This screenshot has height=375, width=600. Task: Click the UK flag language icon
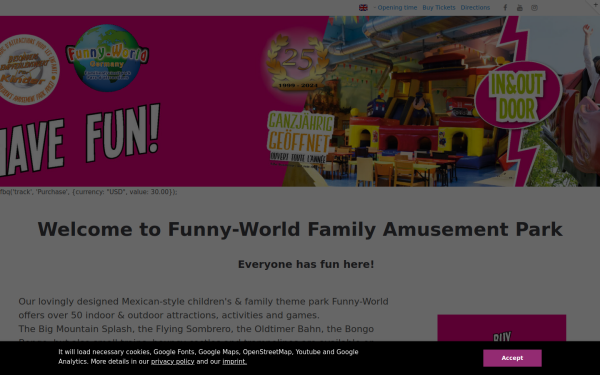click(363, 8)
